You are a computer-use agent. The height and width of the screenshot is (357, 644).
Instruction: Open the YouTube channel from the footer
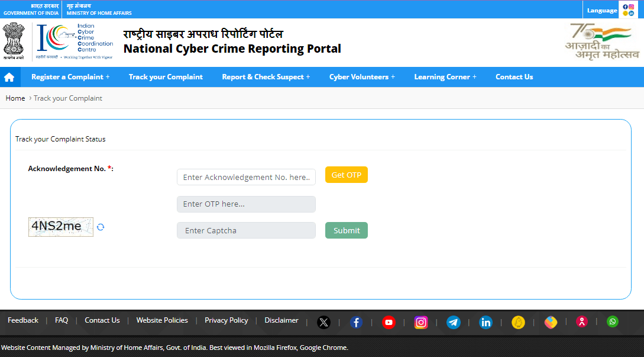pos(389,322)
